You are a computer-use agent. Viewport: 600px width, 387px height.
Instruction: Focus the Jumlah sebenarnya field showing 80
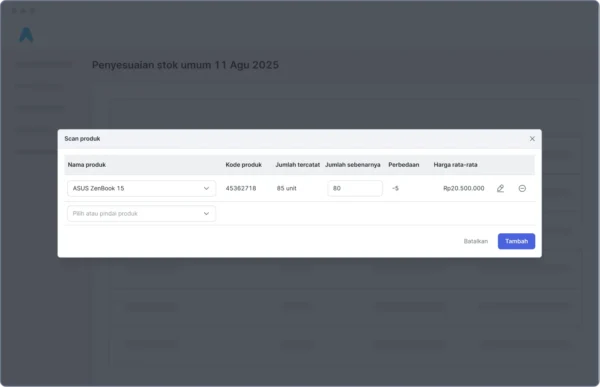(x=355, y=188)
